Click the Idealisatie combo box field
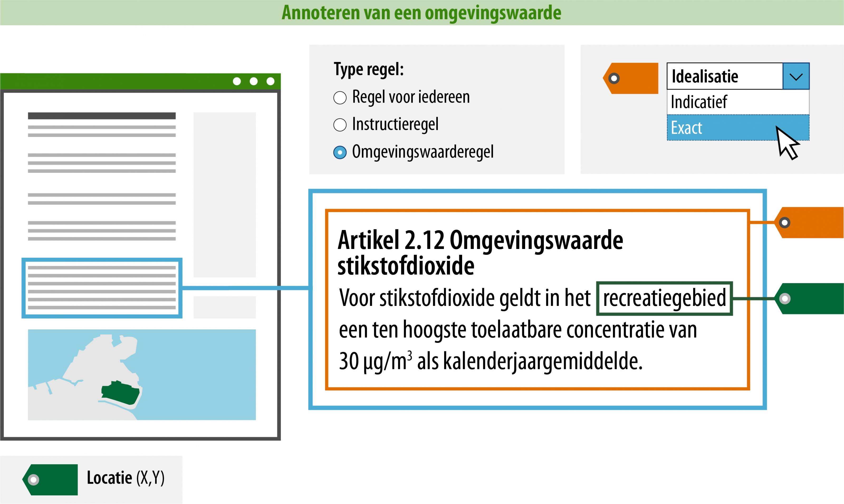The image size is (844, 504). (x=724, y=76)
